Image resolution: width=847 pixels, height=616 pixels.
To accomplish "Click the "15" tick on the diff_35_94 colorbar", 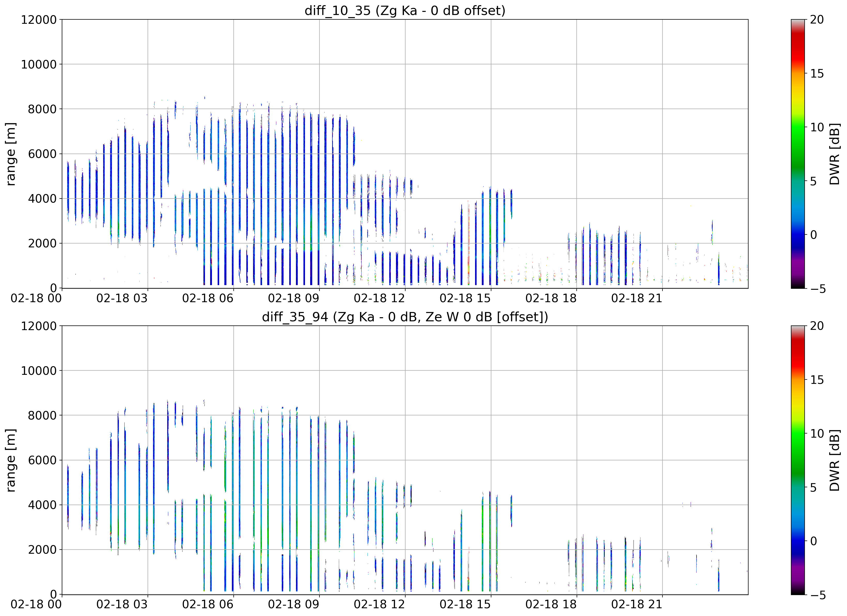I will point(817,380).
